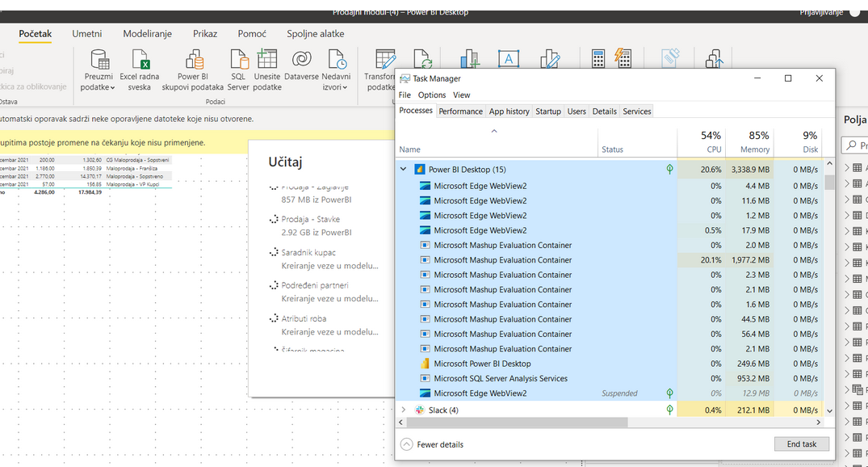This screenshot has height=467, width=868.
Task: Click the quick measure lightning icon
Action: pyautogui.click(x=623, y=58)
